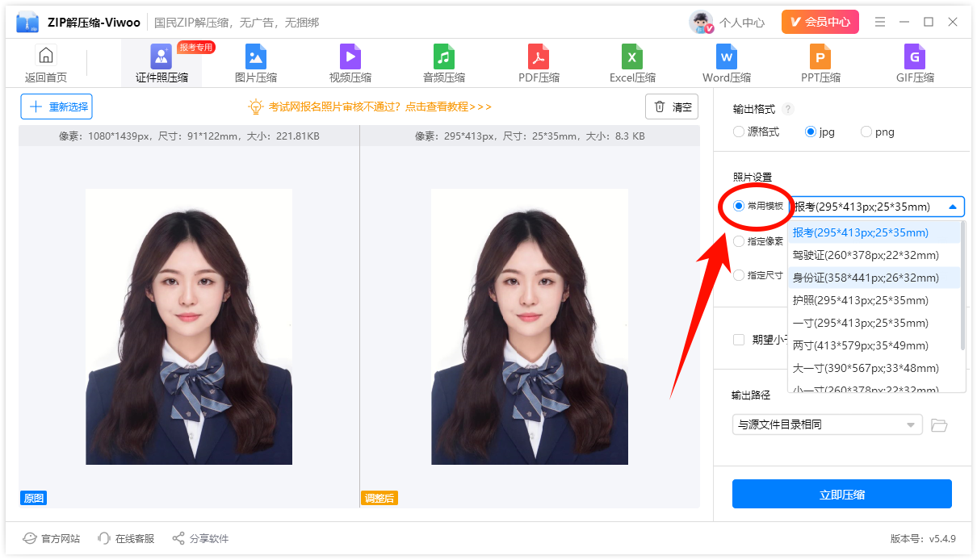
Task: Switch to 图片压缩 image compression
Action: 256,65
